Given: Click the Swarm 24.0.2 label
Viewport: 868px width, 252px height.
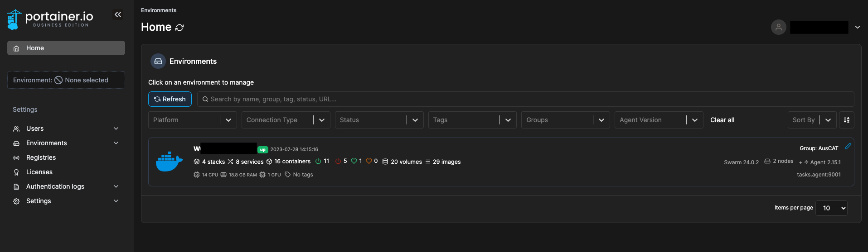Looking at the screenshot, I should (741, 162).
